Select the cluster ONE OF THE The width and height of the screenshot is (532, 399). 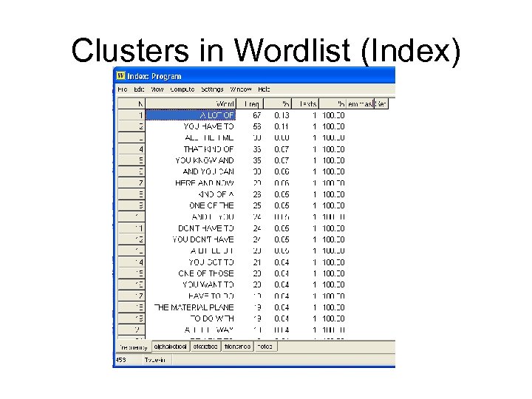tap(212, 205)
